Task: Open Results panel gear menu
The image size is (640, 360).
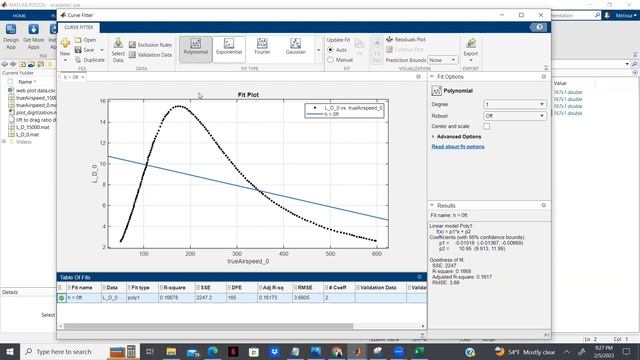Action: [x=544, y=205]
